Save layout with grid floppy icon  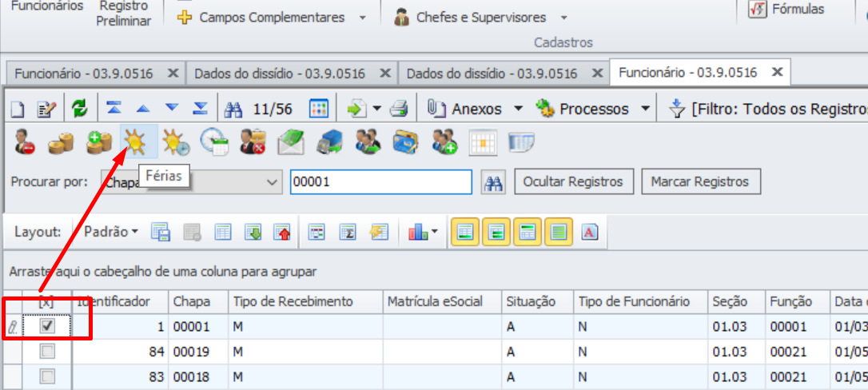(161, 232)
